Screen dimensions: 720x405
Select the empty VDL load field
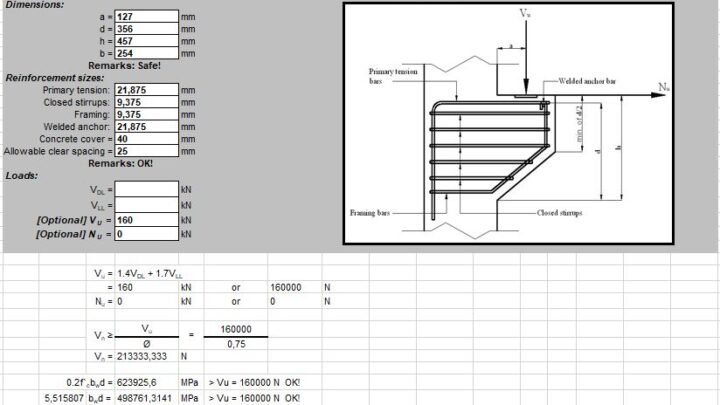tap(146, 189)
